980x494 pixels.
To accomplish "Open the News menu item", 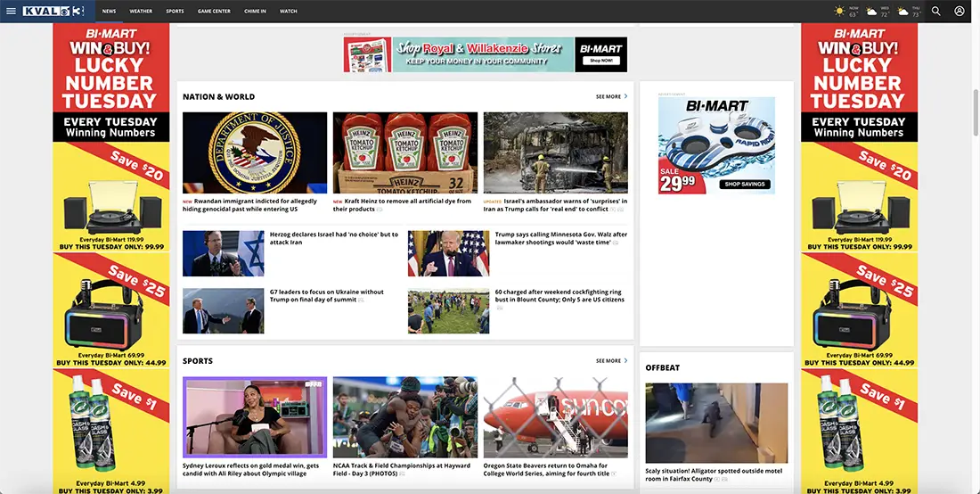I will tap(109, 12).
